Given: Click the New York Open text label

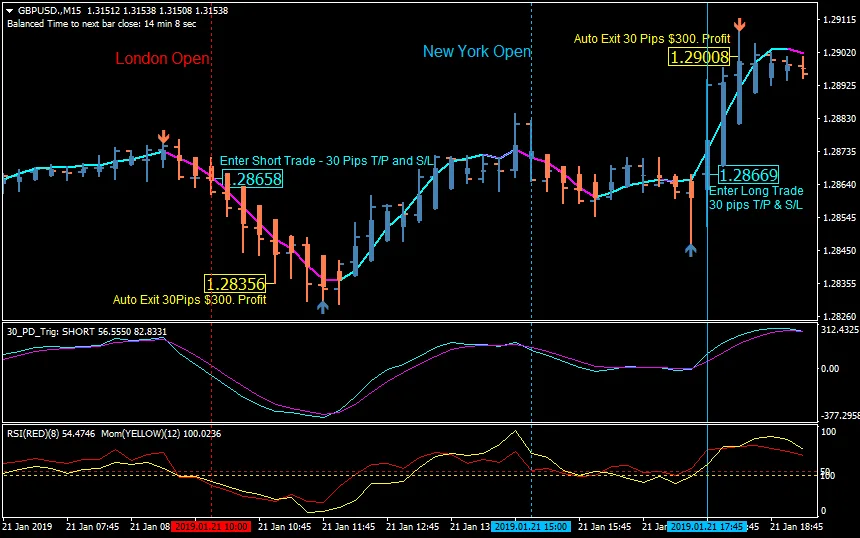Looking at the screenshot, I should (x=476, y=51).
